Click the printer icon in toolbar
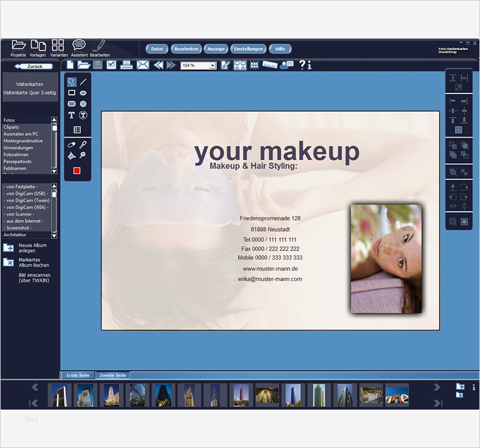Screen dimensions: 480x448 pyautogui.click(x=126, y=65)
